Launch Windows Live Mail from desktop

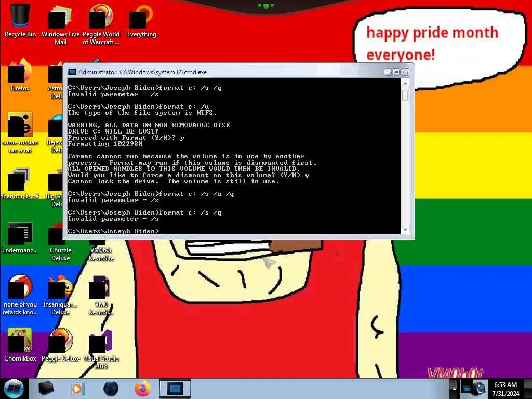click(60, 24)
